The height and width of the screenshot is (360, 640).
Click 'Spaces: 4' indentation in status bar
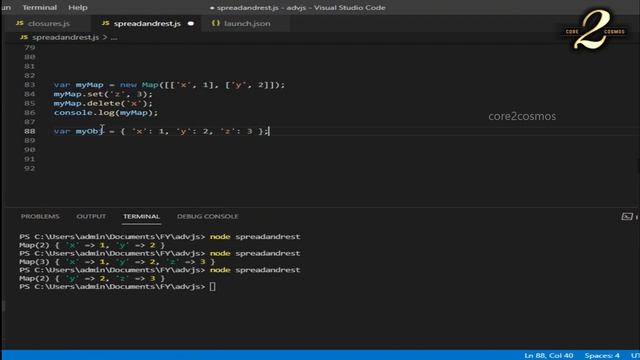602,355
